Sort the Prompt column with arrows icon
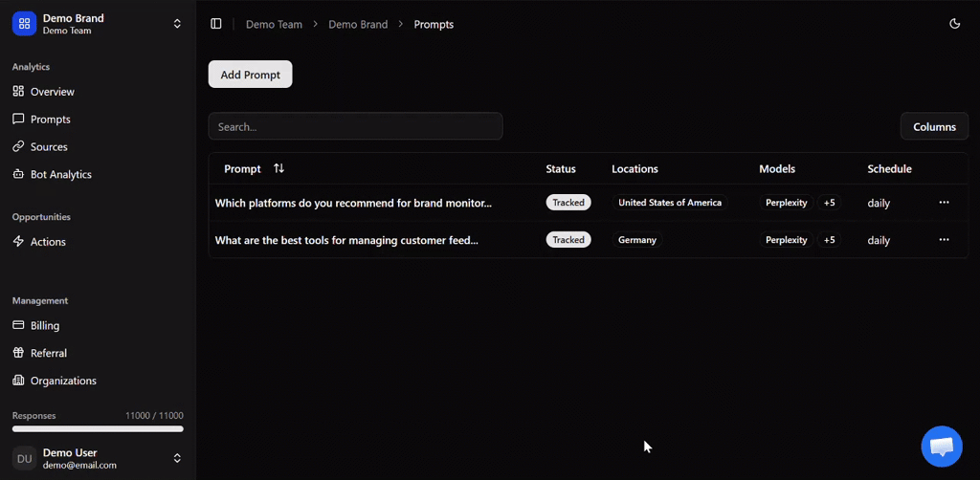 click(278, 168)
